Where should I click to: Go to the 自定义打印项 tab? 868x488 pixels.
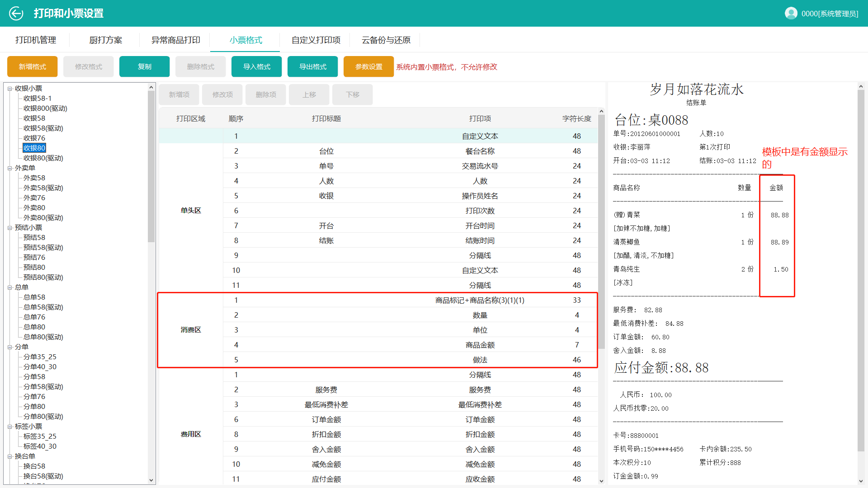(x=316, y=40)
